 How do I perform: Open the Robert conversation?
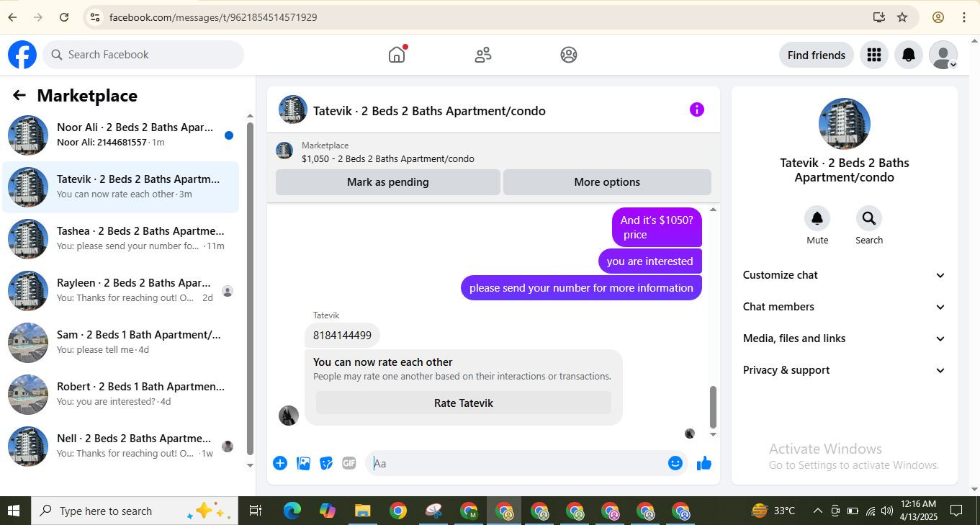121,394
